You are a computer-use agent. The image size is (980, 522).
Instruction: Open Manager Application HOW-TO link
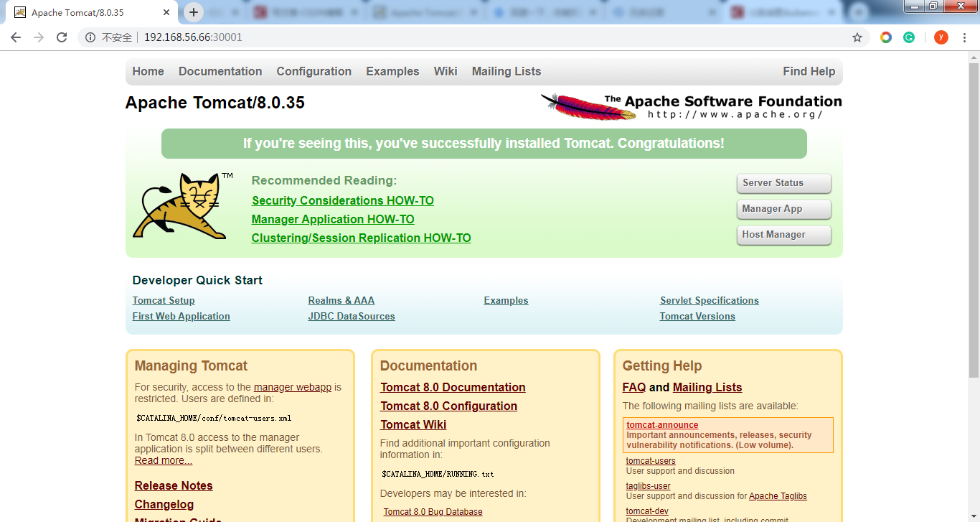[x=333, y=219]
